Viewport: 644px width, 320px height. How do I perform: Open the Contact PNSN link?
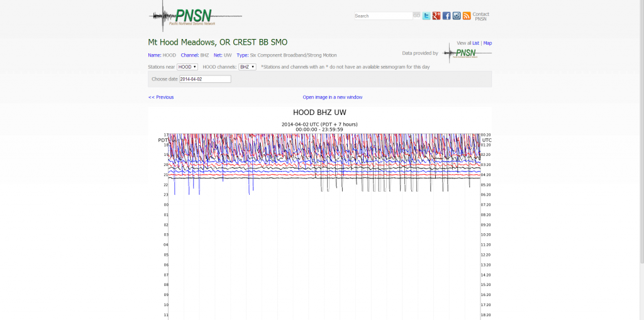click(480, 16)
